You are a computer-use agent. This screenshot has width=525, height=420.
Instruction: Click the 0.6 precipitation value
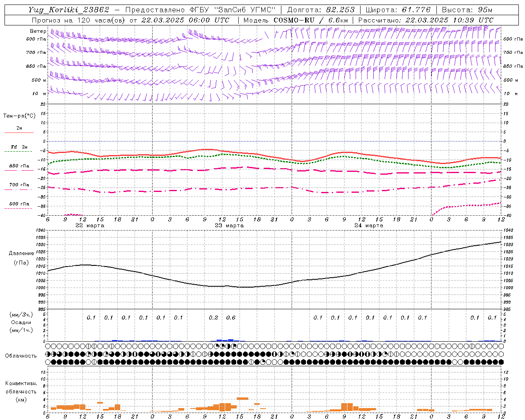pos(231,317)
